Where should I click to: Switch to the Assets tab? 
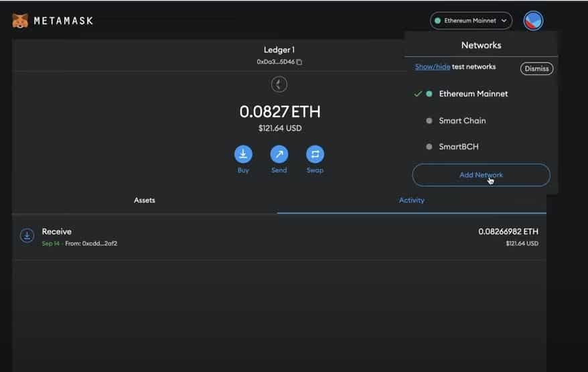tap(145, 200)
